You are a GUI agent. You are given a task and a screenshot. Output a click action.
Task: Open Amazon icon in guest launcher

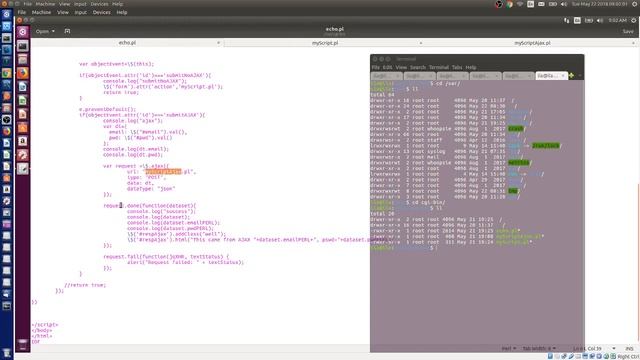pos(23,141)
